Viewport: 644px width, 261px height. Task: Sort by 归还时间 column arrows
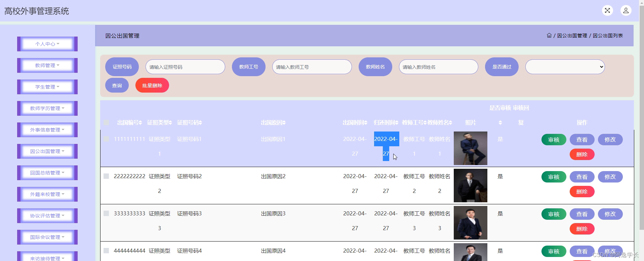[397, 123]
